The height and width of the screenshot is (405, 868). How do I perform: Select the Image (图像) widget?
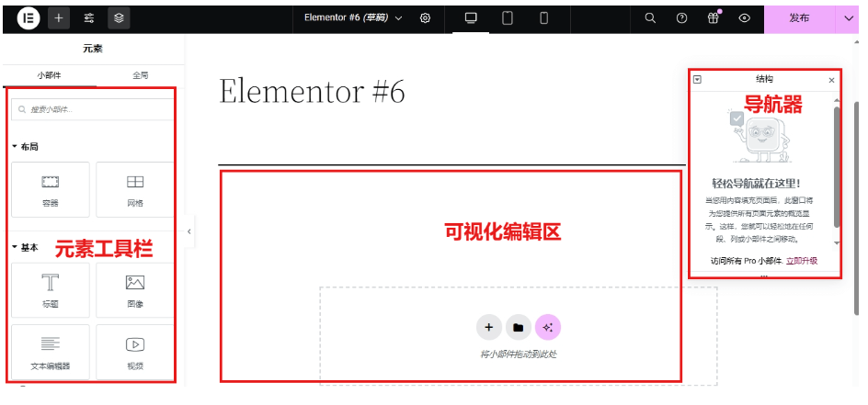click(135, 290)
